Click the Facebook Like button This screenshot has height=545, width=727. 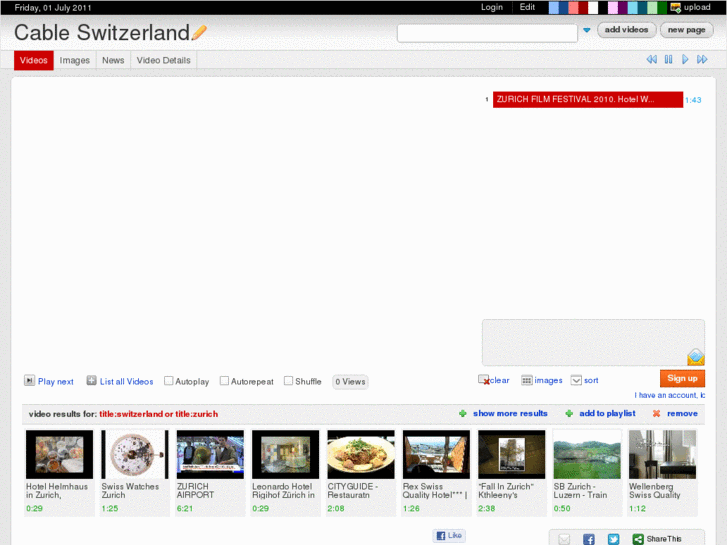[449, 535]
